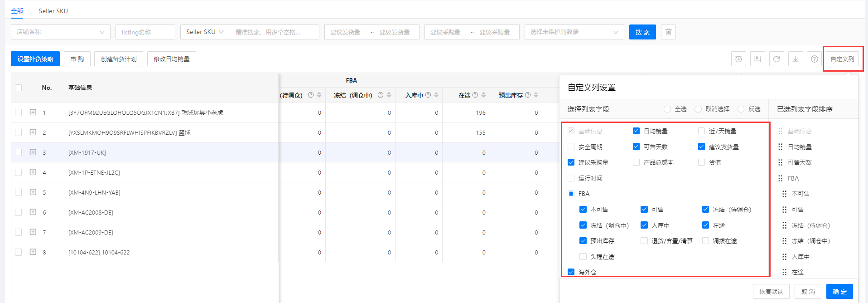Click the 设置补货策略 button
The image size is (868, 303).
(35, 59)
